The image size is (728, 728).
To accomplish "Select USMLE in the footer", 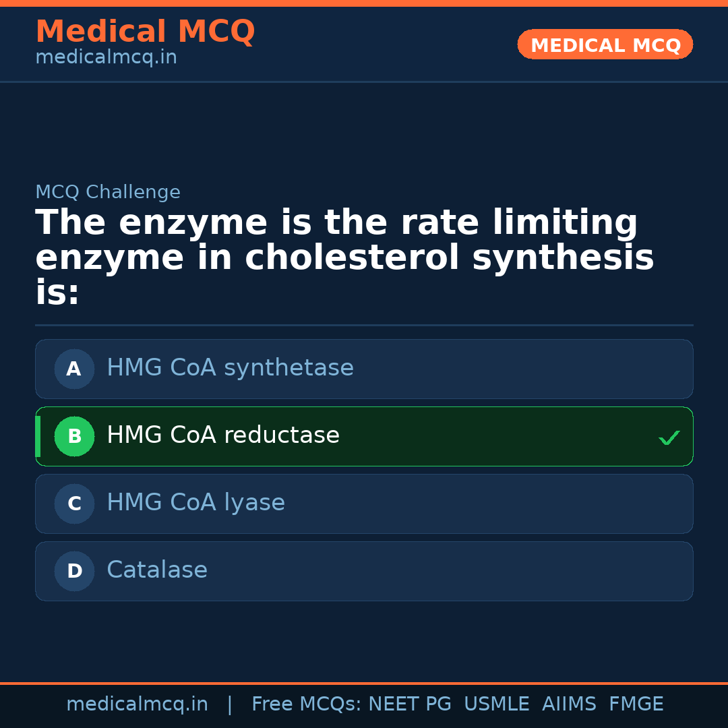I will coord(496,704).
